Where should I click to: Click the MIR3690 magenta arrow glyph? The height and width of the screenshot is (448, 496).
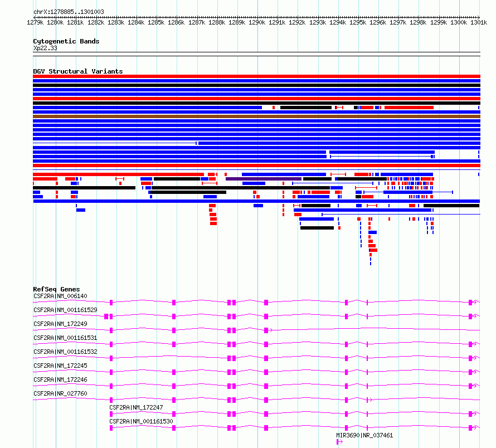[x=339, y=442]
